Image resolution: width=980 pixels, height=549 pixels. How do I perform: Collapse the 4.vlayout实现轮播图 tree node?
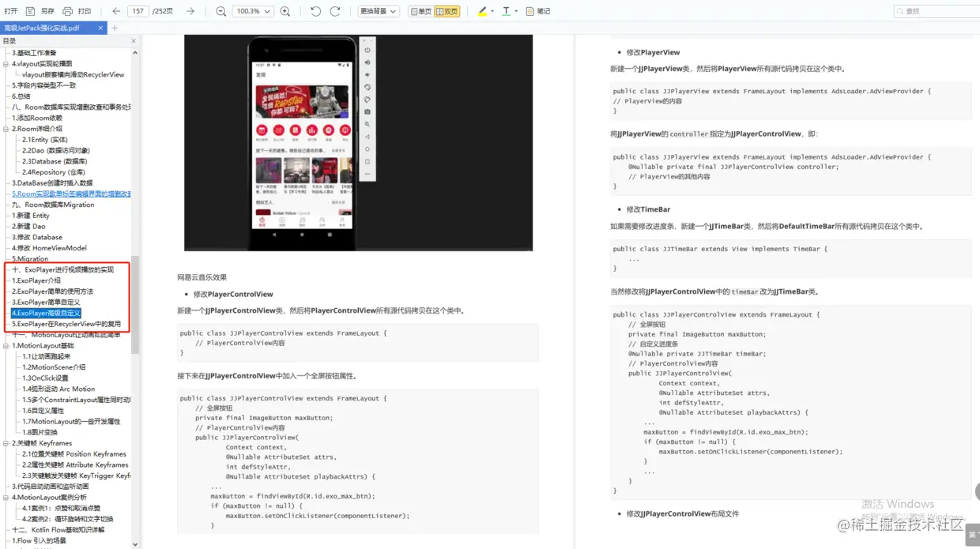(6, 64)
